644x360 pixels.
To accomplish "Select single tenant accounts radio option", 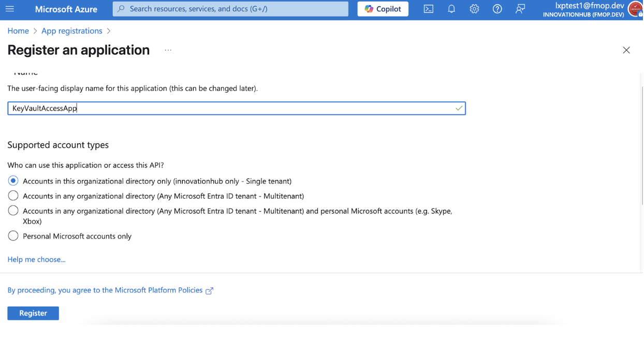I will (x=13, y=181).
